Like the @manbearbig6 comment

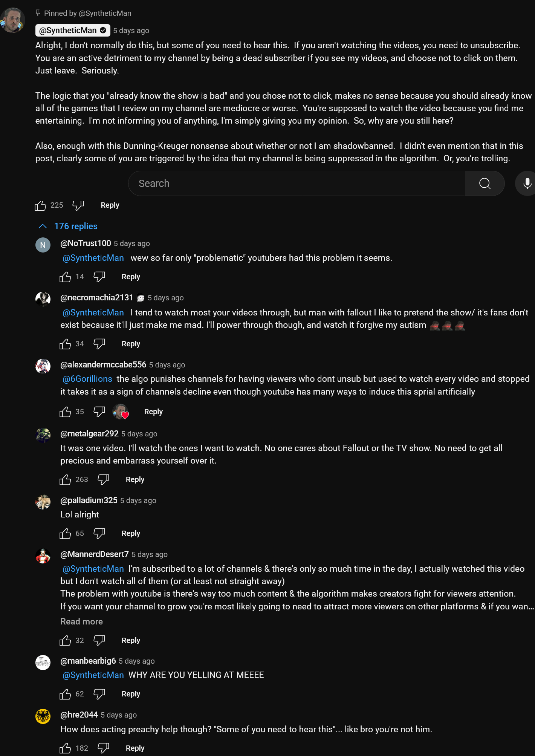[x=65, y=694]
